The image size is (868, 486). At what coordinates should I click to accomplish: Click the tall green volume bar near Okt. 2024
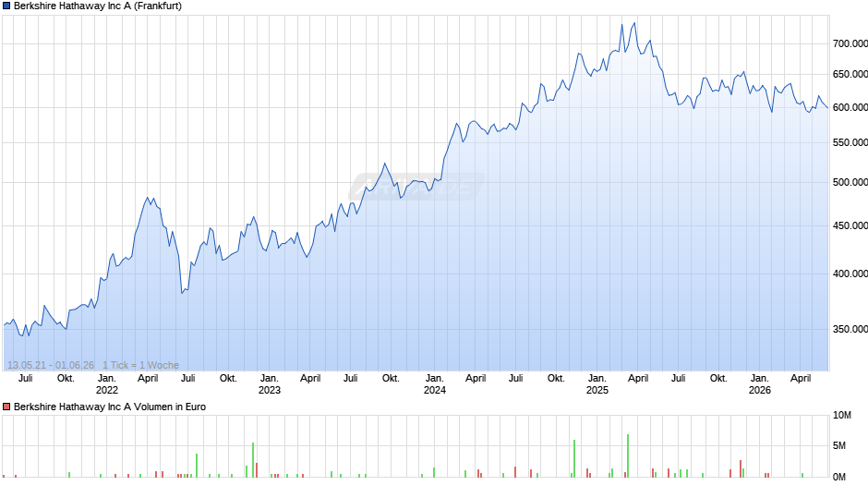point(574,458)
